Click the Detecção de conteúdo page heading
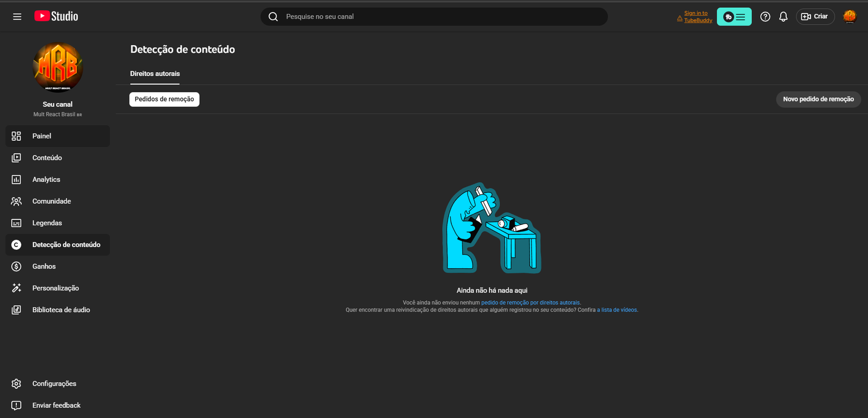 point(182,49)
